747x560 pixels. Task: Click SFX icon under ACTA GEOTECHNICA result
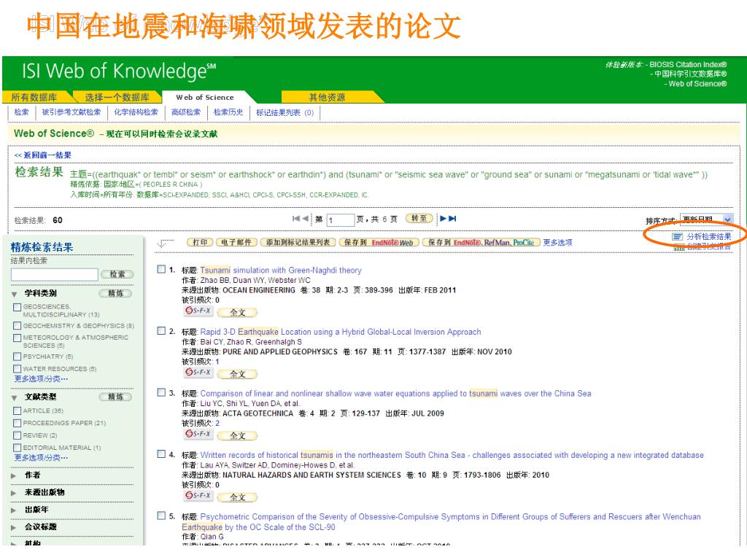198,435
